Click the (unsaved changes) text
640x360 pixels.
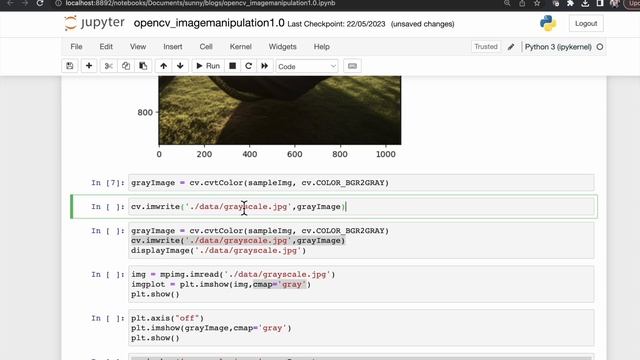422,24
